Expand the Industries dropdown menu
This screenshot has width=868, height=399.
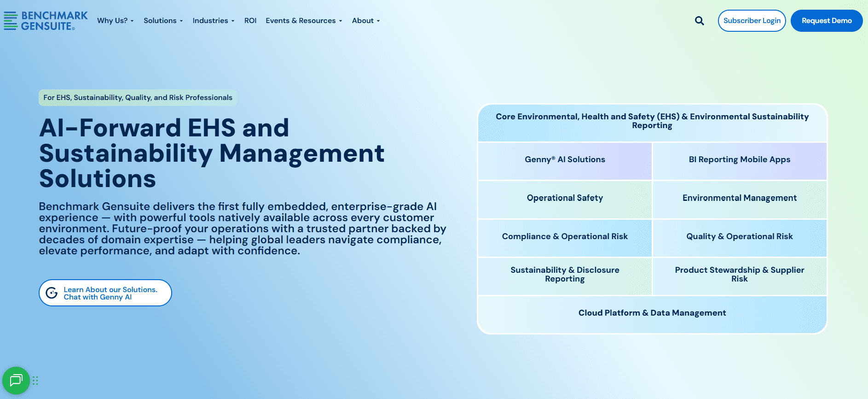214,21
